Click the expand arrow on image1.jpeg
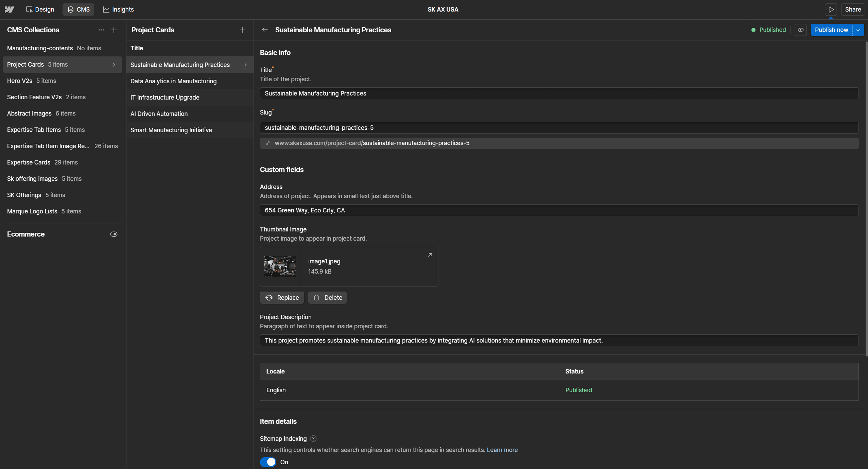This screenshot has height=469, width=868. (430, 255)
